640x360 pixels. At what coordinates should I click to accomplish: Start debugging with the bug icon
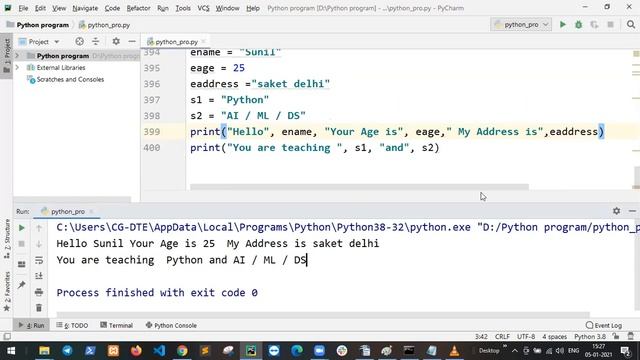coord(578,24)
